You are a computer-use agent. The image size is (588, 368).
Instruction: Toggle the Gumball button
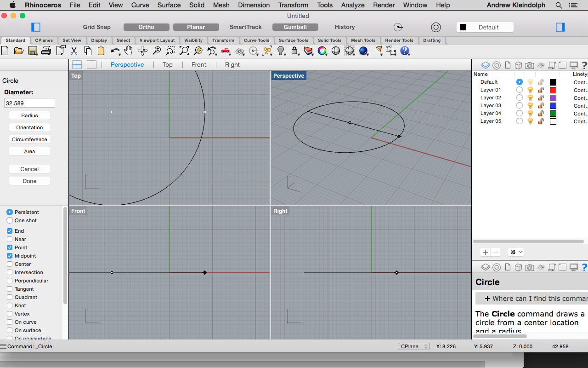[x=295, y=27]
